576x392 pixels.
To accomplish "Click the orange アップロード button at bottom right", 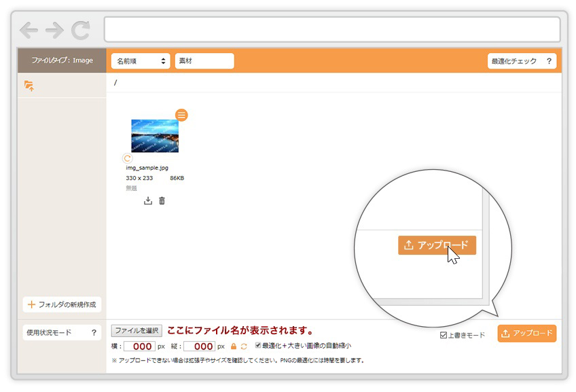I will coord(526,334).
